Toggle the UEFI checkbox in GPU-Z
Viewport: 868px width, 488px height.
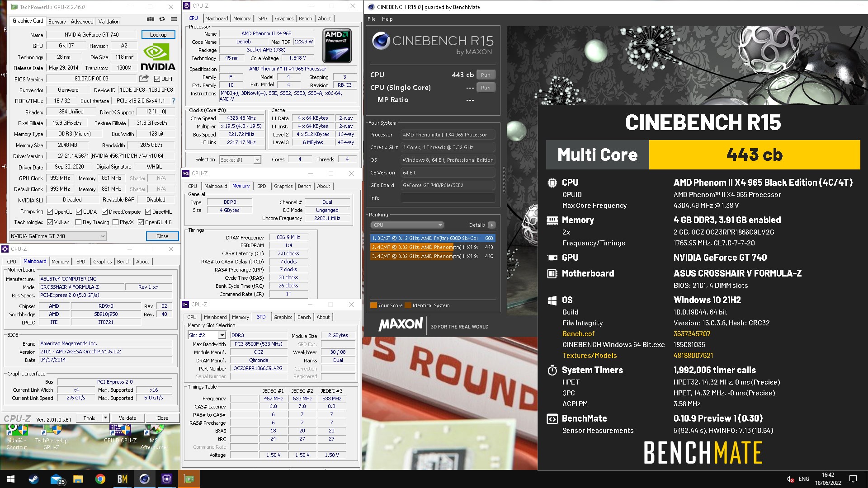(x=157, y=79)
